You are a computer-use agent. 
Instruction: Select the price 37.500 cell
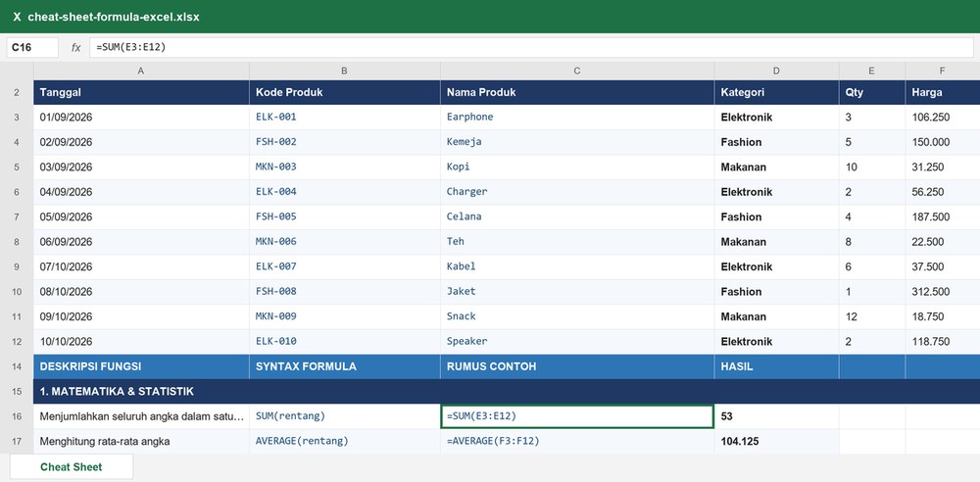(943, 266)
